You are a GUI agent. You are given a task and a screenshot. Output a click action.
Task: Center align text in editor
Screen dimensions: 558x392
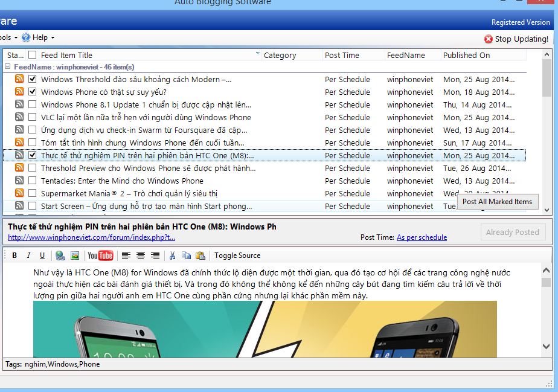[141, 255]
